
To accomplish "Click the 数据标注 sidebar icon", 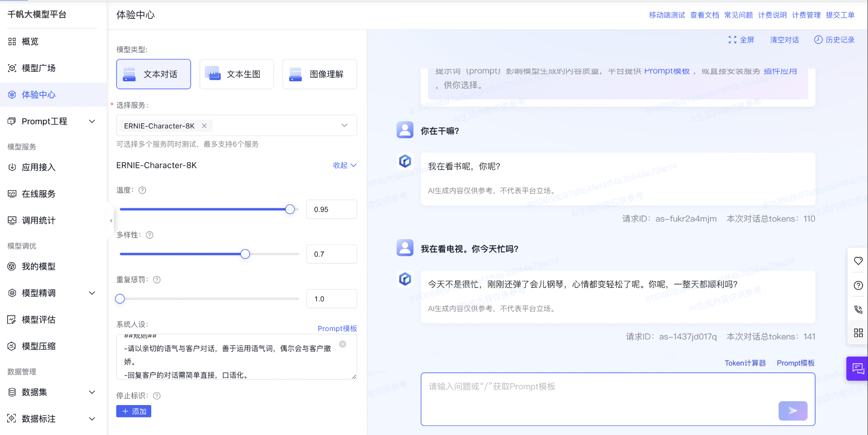I will [x=12, y=419].
